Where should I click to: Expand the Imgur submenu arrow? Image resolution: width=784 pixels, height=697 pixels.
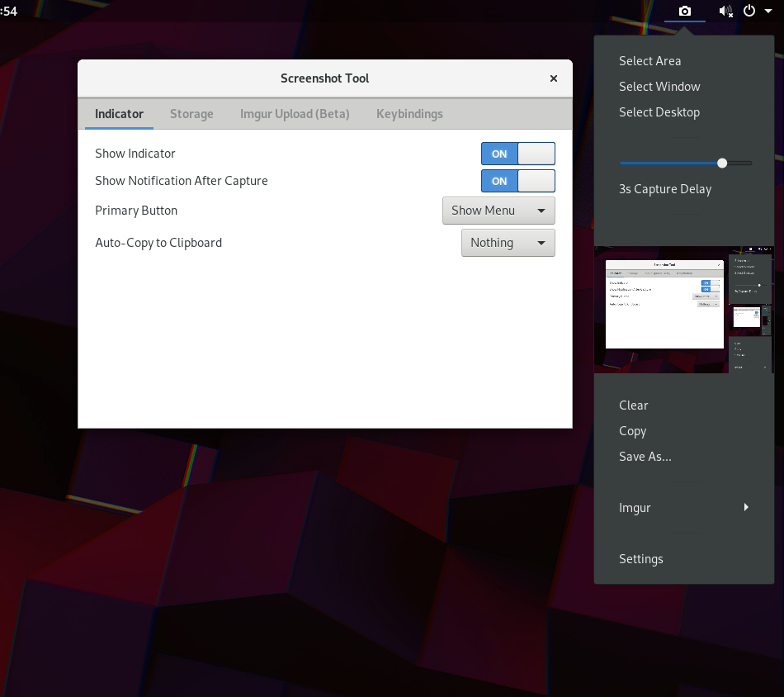[x=745, y=507]
